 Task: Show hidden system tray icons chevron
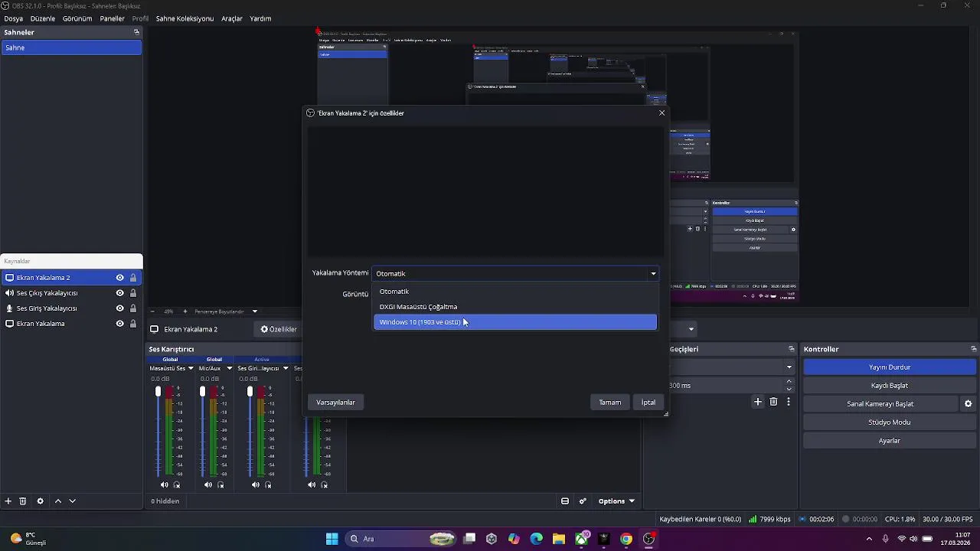tap(868, 539)
